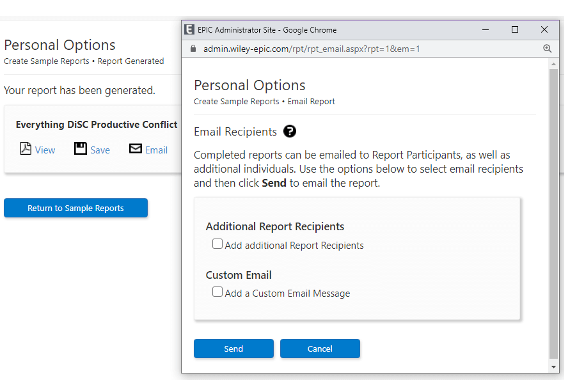The image size is (577, 392).
Task: Click the popup vertical scrollbar thumb
Action: tap(553, 214)
